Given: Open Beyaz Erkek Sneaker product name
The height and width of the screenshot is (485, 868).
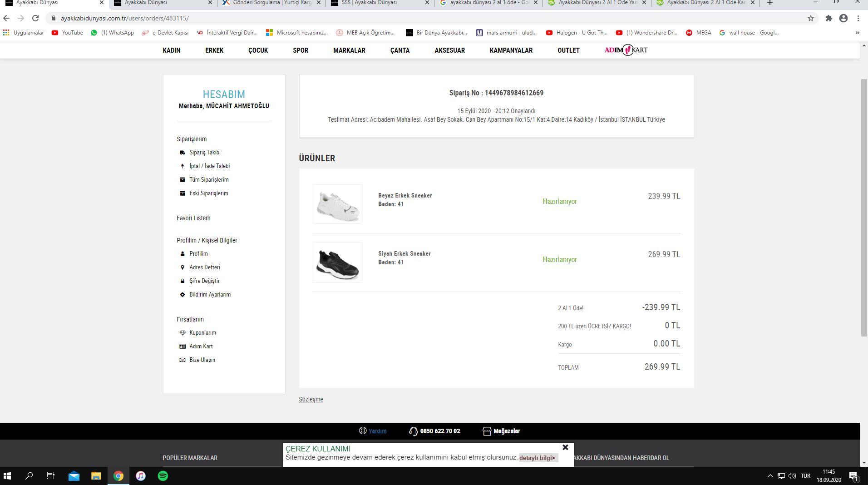Looking at the screenshot, I should tap(405, 196).
